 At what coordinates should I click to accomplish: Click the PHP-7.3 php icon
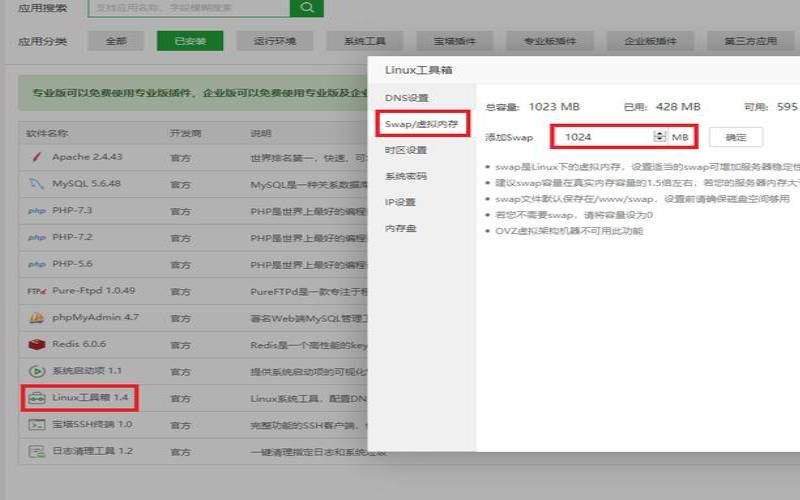pyautogui.click(x=36, y=211)
